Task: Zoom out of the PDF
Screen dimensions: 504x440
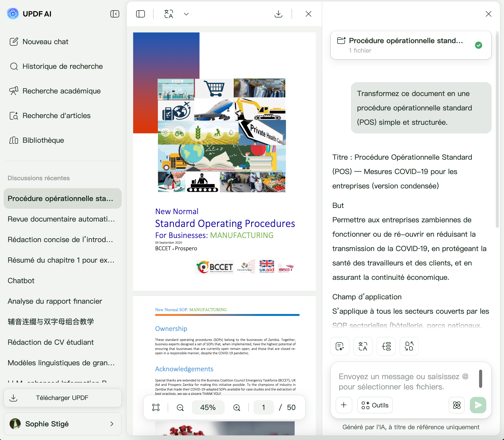Action: [180, 407]
